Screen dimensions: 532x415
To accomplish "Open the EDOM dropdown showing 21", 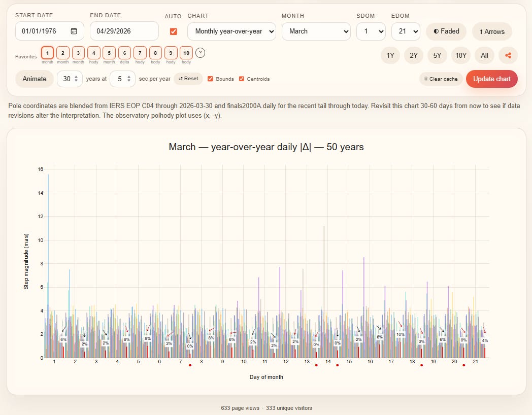I will [x=406, y=31].
